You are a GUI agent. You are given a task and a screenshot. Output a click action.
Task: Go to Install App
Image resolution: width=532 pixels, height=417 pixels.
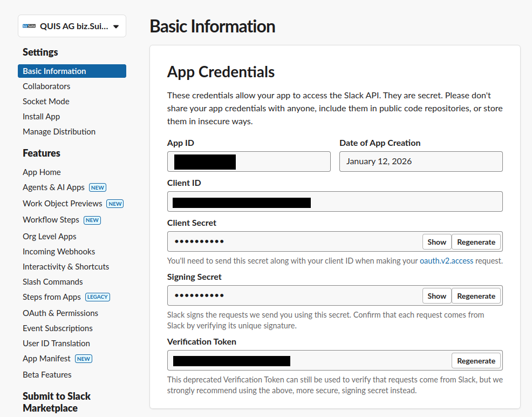coord(41,116)
